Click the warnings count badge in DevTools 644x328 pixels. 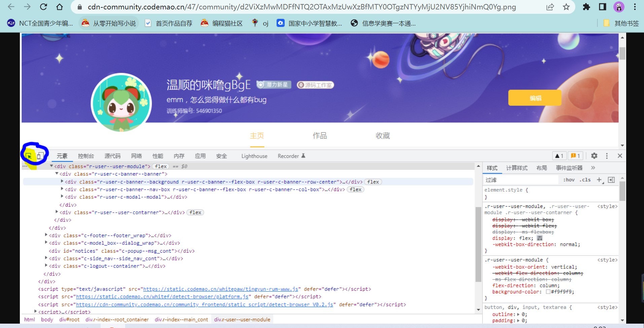tap(559, 156)
